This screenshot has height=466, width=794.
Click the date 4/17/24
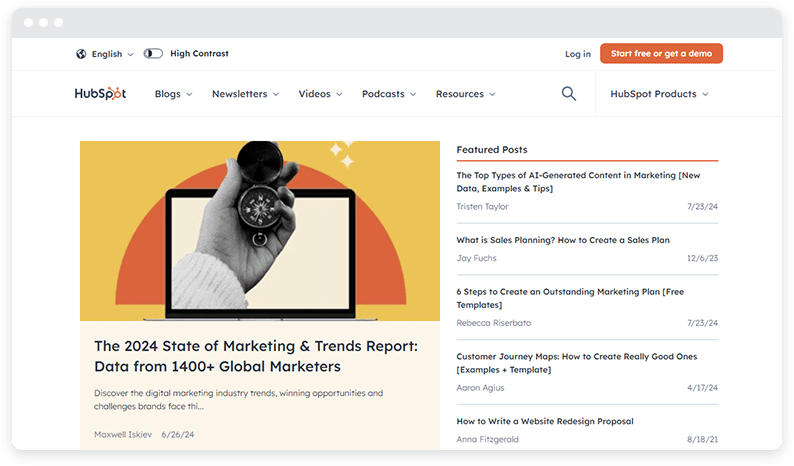(x=702, y=388)
